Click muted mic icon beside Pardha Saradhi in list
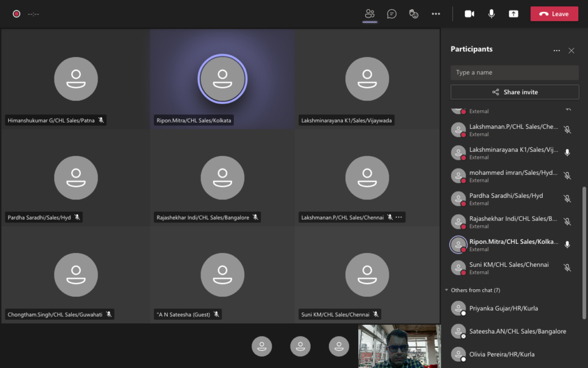The height and width of the screenshot is (368, 588). [567, 199]
